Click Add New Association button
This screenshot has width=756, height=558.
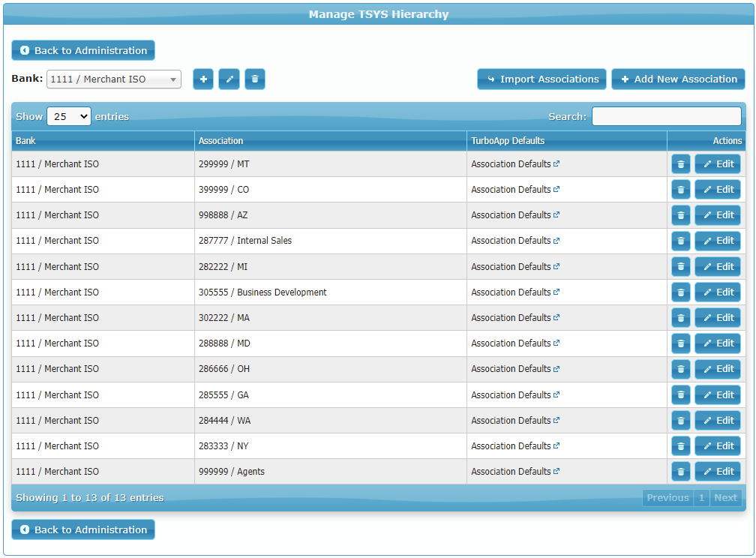pos(678,79)
